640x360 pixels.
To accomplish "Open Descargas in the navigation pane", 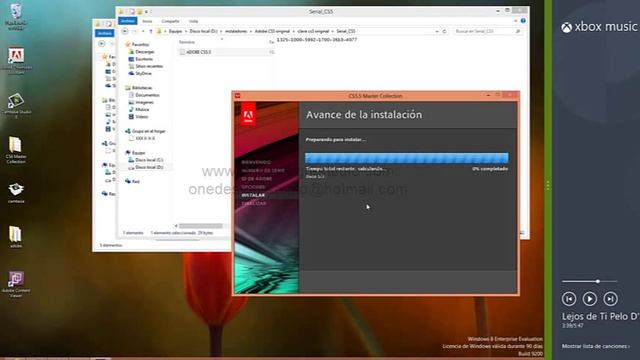I will click(x=145, y=52).
